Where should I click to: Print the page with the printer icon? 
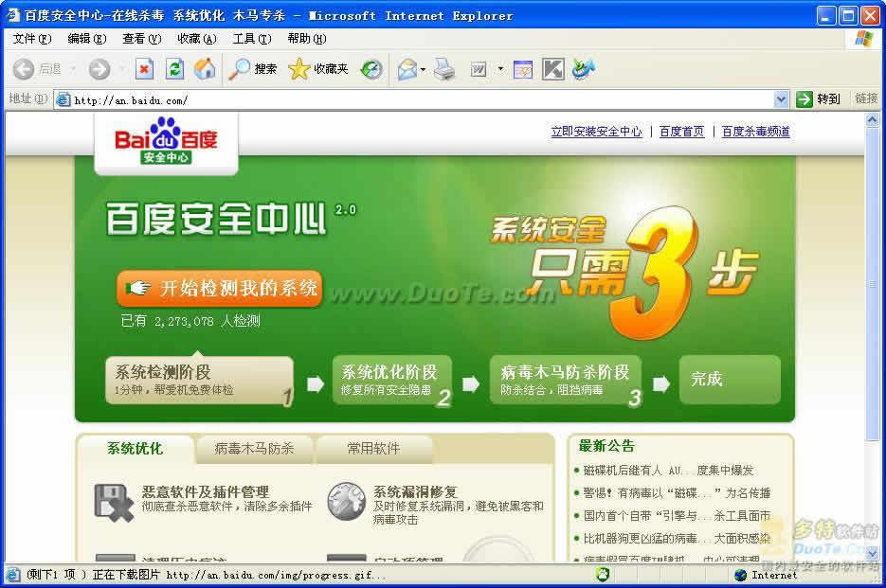point(444,69)
